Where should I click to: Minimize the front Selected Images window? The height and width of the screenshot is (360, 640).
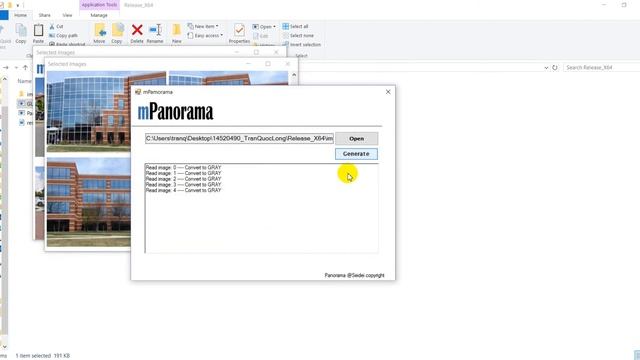248,64
